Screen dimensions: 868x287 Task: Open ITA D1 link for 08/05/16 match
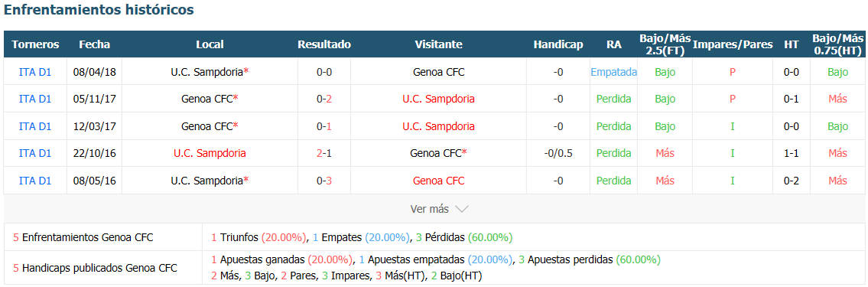35,181
